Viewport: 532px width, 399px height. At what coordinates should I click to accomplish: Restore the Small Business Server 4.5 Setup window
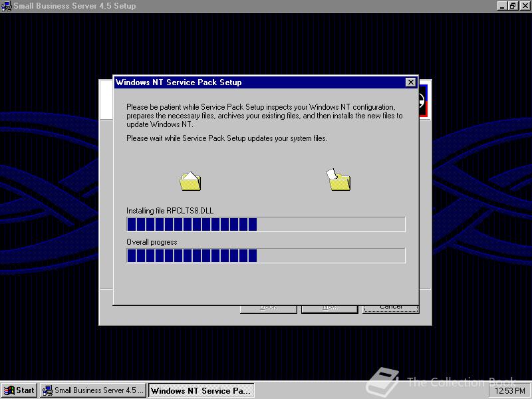click(513, 6)
